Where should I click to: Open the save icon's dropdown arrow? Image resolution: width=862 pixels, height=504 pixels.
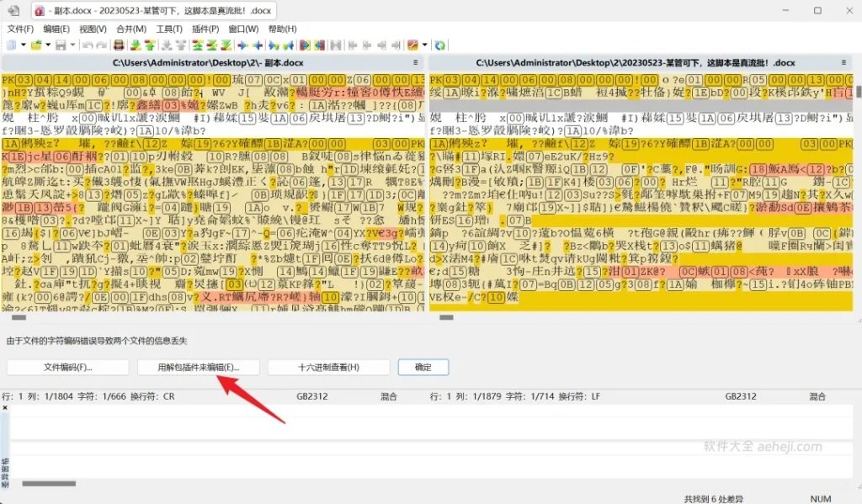click(x=72, y=43)
